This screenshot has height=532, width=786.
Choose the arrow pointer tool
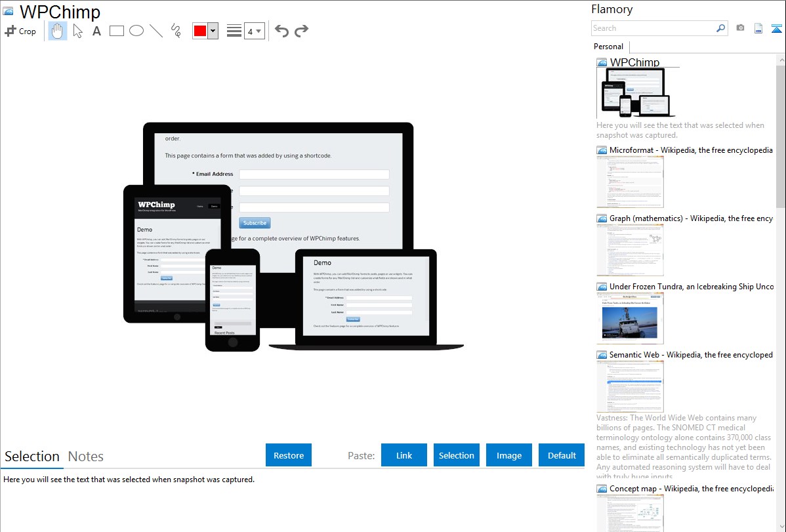tap(77, 31)
